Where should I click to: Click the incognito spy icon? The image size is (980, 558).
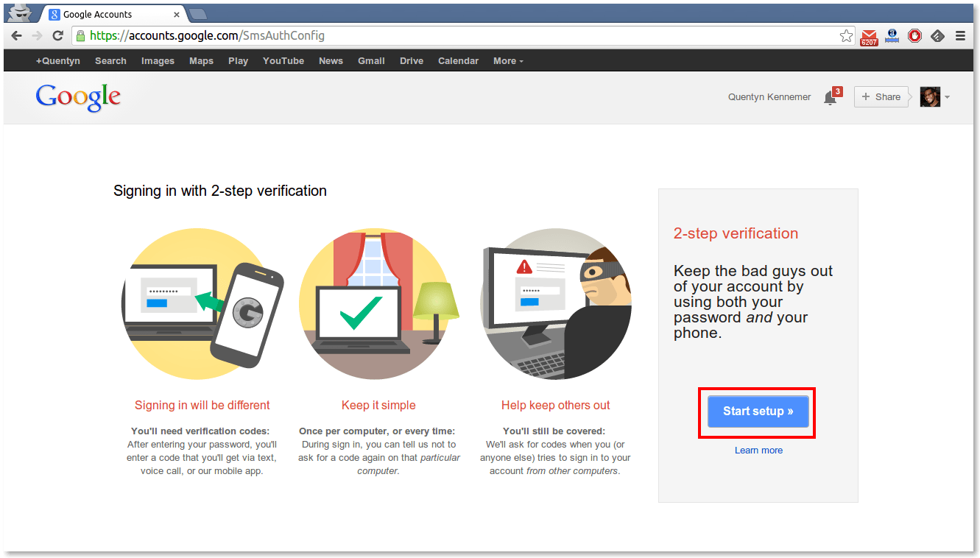(20, 13)
